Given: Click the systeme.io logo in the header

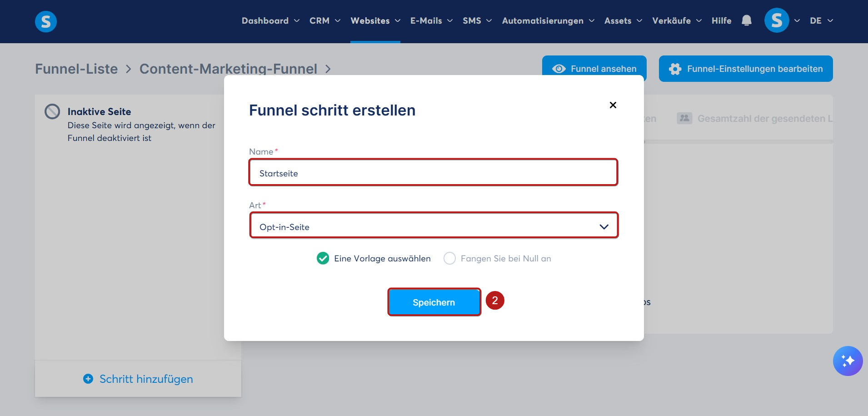Looking at the screenshot, I should pyautogui.click(x=46, y=21).
